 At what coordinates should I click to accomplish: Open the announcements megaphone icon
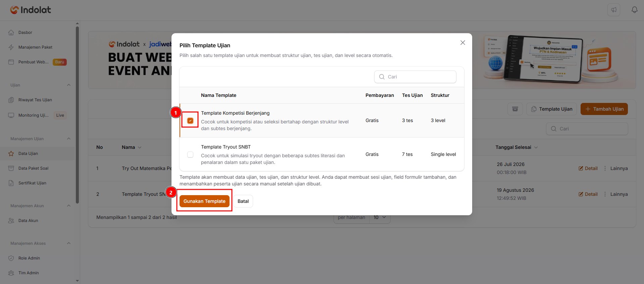pyautogui.click(x=614, y=10)
